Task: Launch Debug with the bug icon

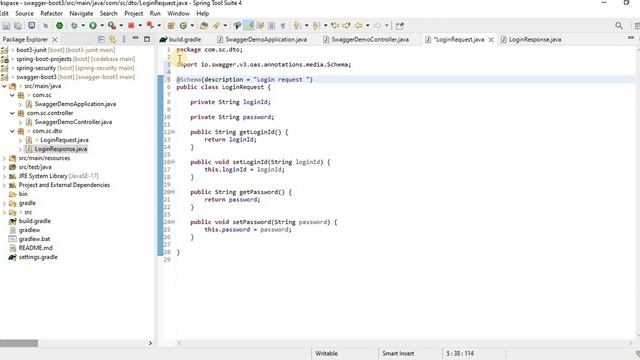Action: pyautogui.click(x=74, y=26)
